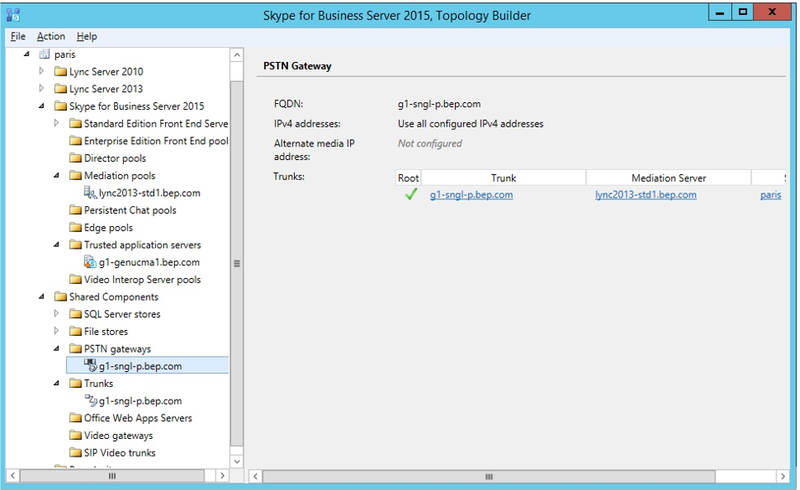800x490 pixels.
Task: Select the g1-sngl-p.bep.com PSTN gateway icon
Action: pyautogui.click(x=90, y=365)
